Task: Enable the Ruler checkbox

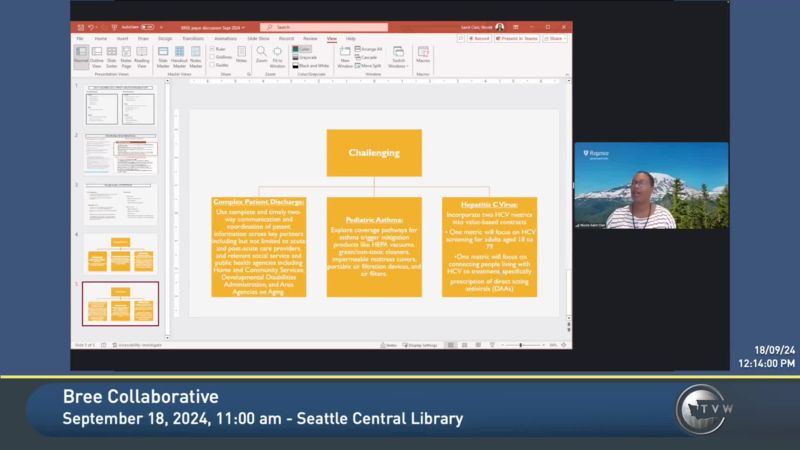Action: pos(212,48)
